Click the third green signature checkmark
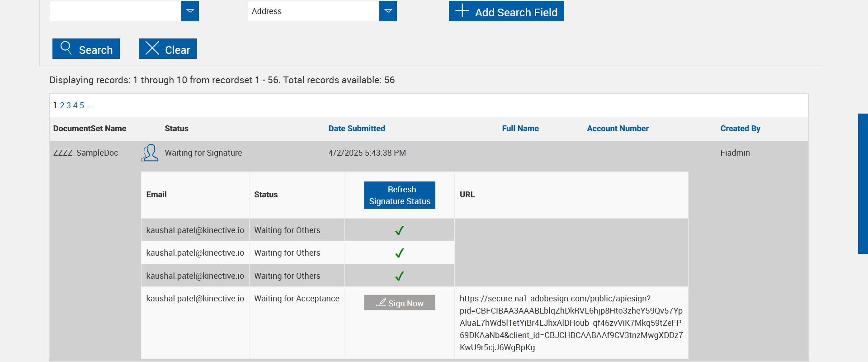The height and width of the screenshot is (362, 868). [x=399, y=276]
